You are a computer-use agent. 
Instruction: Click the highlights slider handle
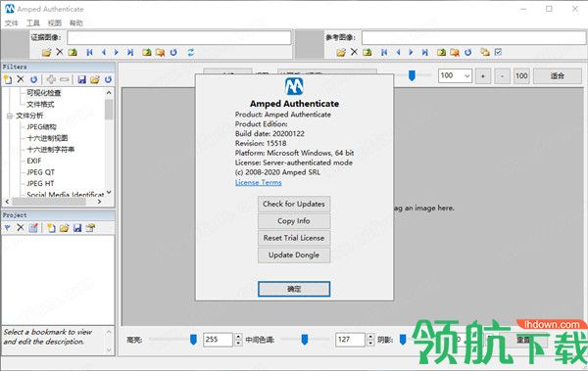[x=193, y=340]
